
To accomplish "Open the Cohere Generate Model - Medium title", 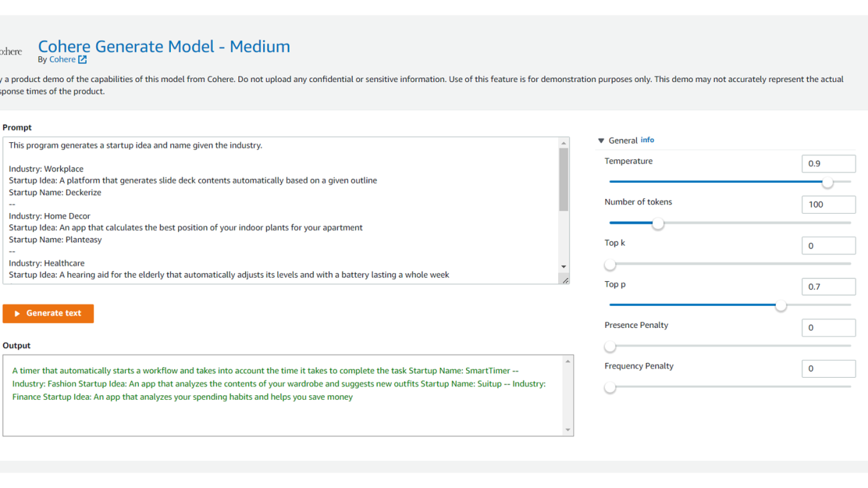I will (x=164, y=46).
